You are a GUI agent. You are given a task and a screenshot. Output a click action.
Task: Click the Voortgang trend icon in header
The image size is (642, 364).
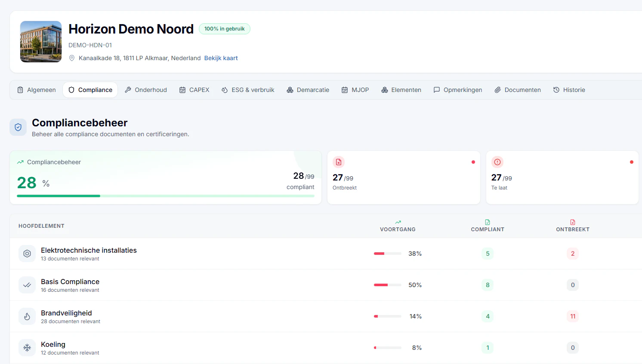coord(398,222)
